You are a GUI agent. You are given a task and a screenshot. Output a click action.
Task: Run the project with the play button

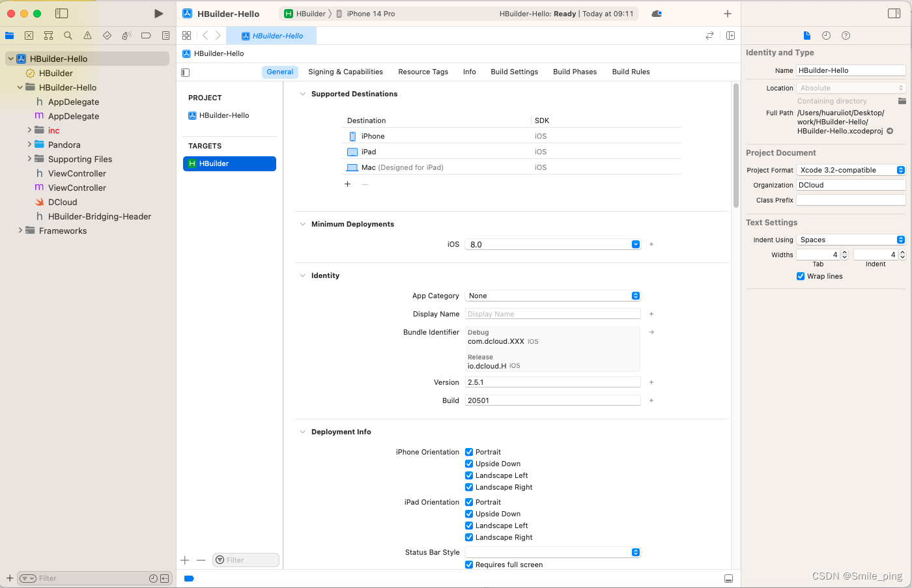click(158, 14)
